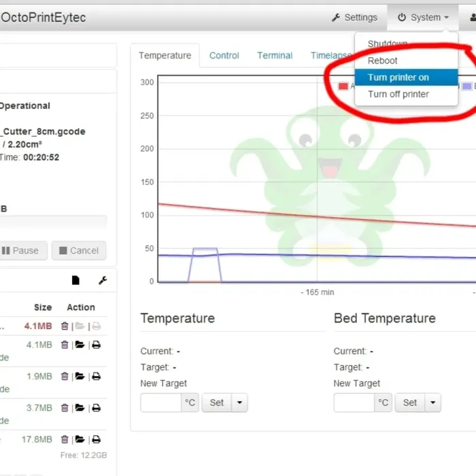The width and height of the screenshot is (476, 476).
Task: Load the 17.8MB file
Action: (x=80, y=439)
